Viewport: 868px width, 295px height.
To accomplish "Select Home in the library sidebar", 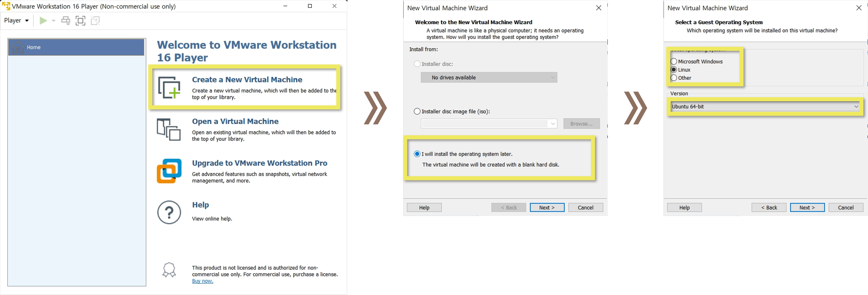I will pos(76,47).
